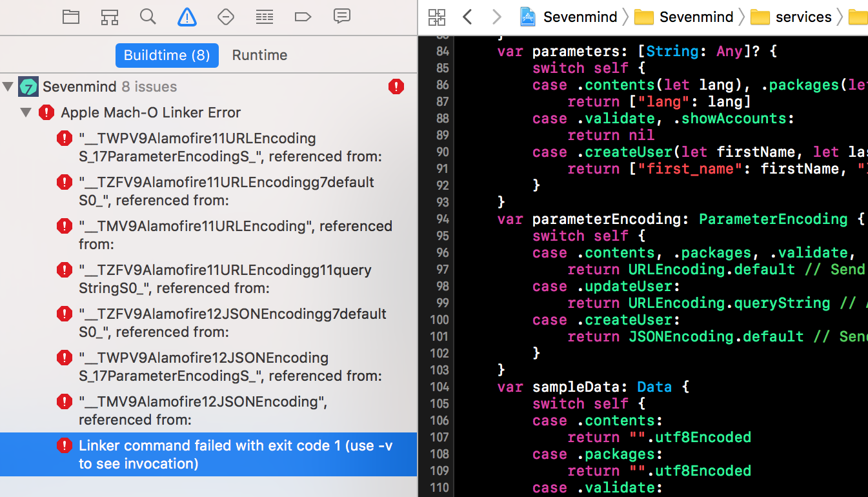Collapse the Apple Mach-O Linker Error group
The width and height of the screenshot is (868, 497).
[x=26, y=112]
